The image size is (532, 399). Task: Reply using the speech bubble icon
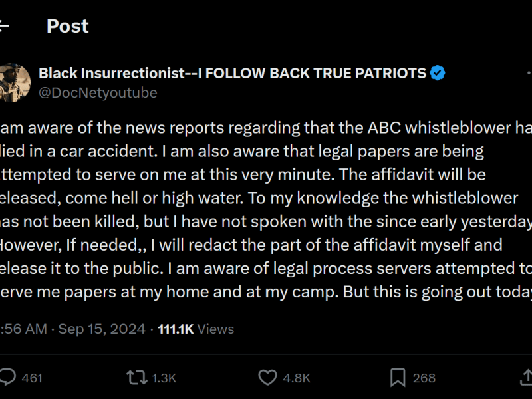coord(7,378)
